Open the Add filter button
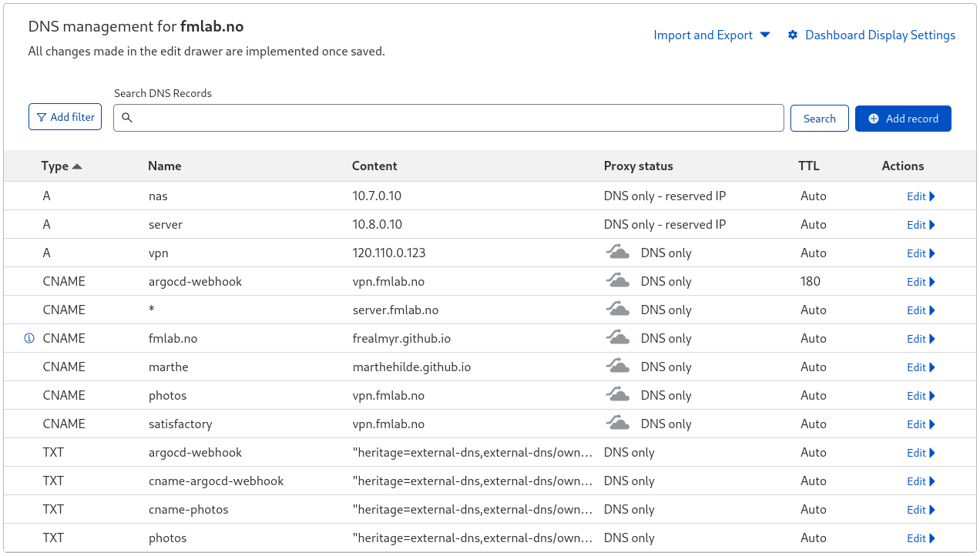The width and height of the screenshot is (980, 556). pyautogui.click(x=65, y=117)
